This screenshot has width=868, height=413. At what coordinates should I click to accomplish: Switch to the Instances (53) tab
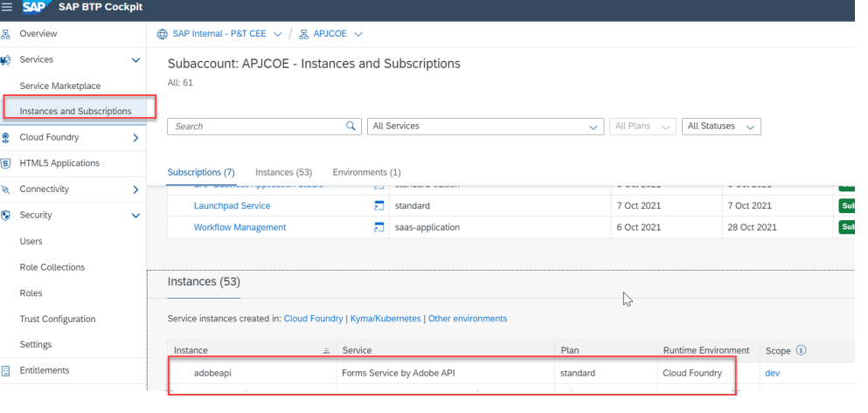click(283, 173)
